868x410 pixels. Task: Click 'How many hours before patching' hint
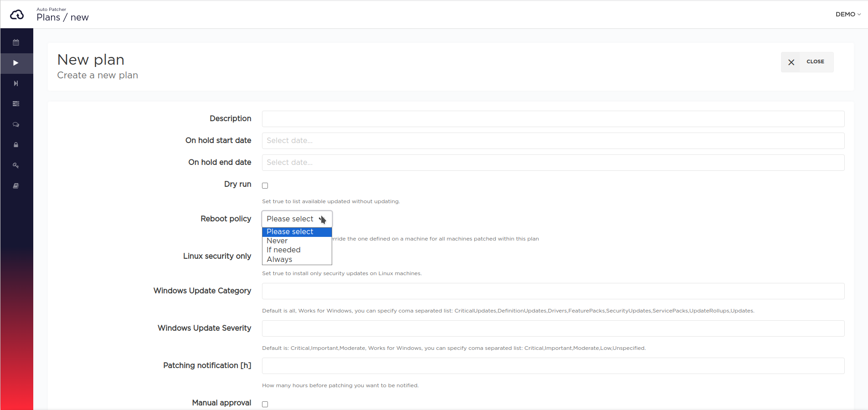tap(340, 385)
